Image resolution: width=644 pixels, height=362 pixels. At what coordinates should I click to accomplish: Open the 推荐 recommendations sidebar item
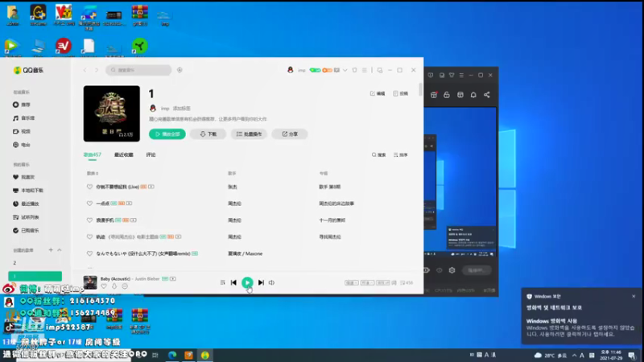click(22, 105)
